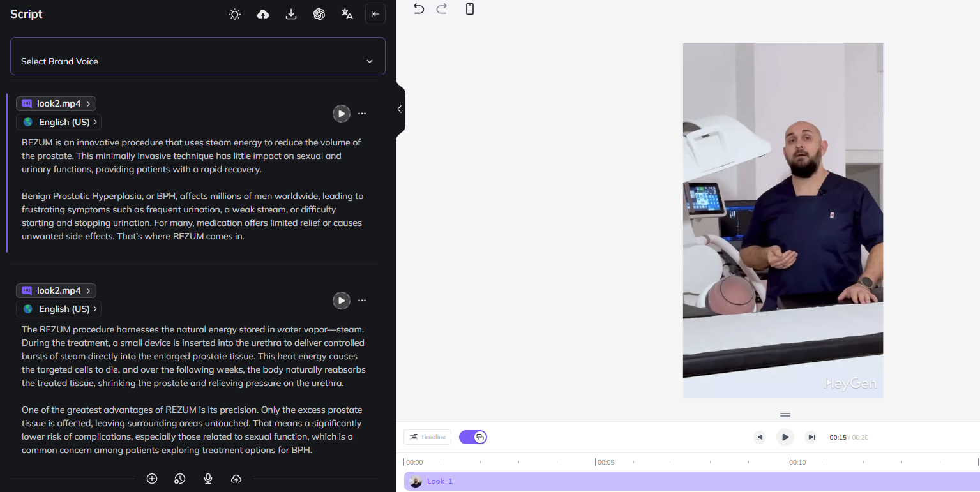Click the lightbulb script tips icon
Image resolution: width=980 pixels, height=492 pixels.
pyautogui.click(x=235, y=14)
